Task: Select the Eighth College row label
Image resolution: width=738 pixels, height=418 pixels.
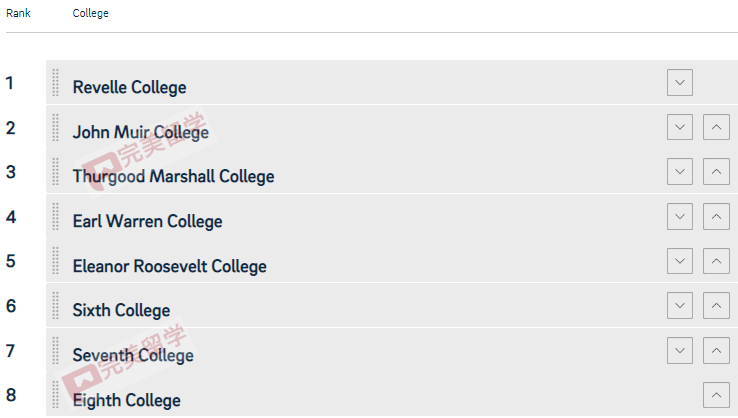Action: point(127,400)
